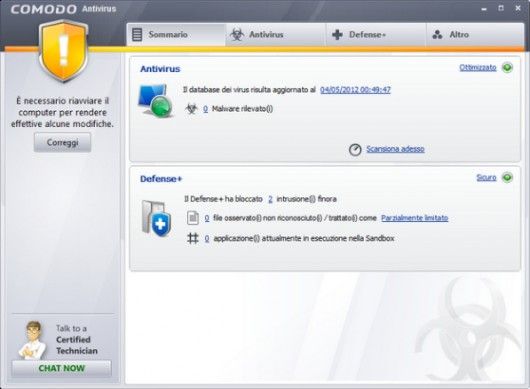Open the Ottimizzato status link

point(478,68)
